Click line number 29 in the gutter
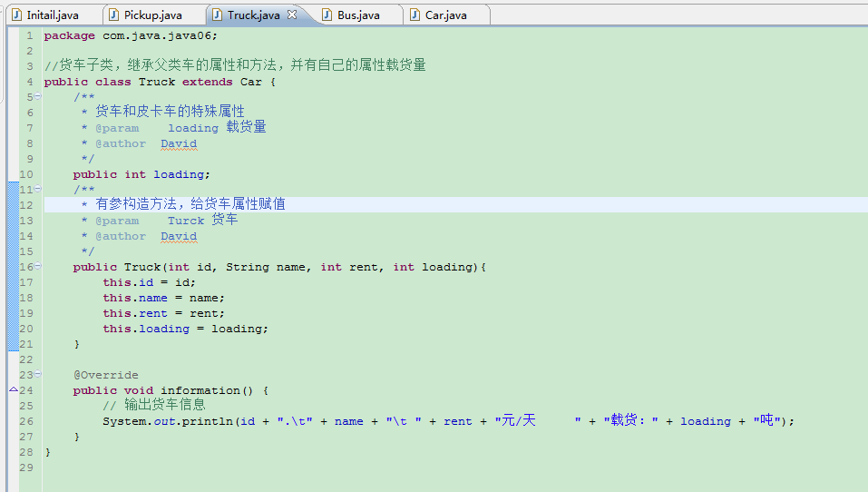 pos(26,467)
